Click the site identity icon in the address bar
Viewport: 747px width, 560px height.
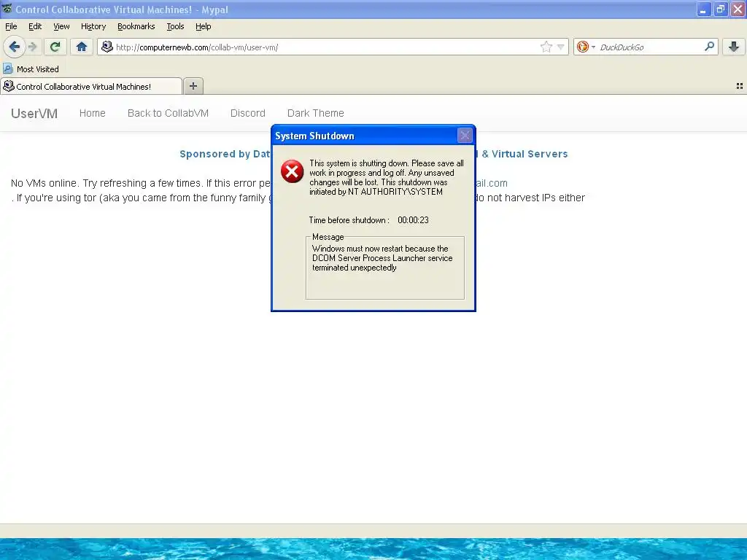tap(107, 47)
